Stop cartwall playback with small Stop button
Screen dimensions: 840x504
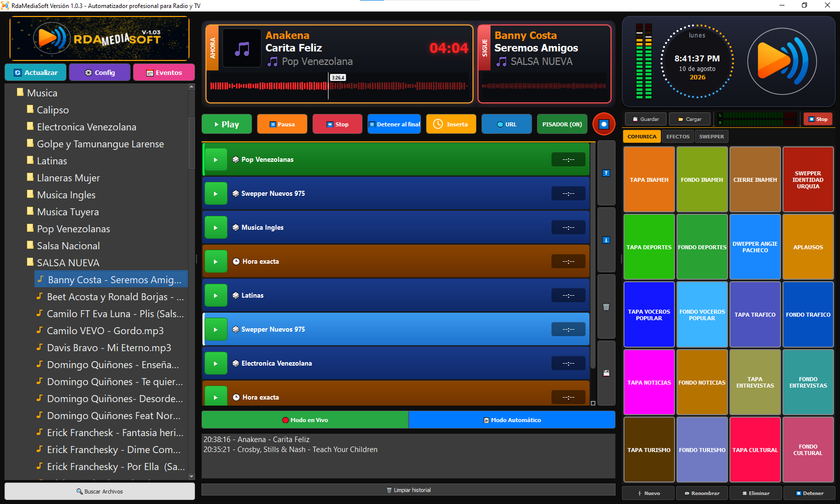(818, 119)
